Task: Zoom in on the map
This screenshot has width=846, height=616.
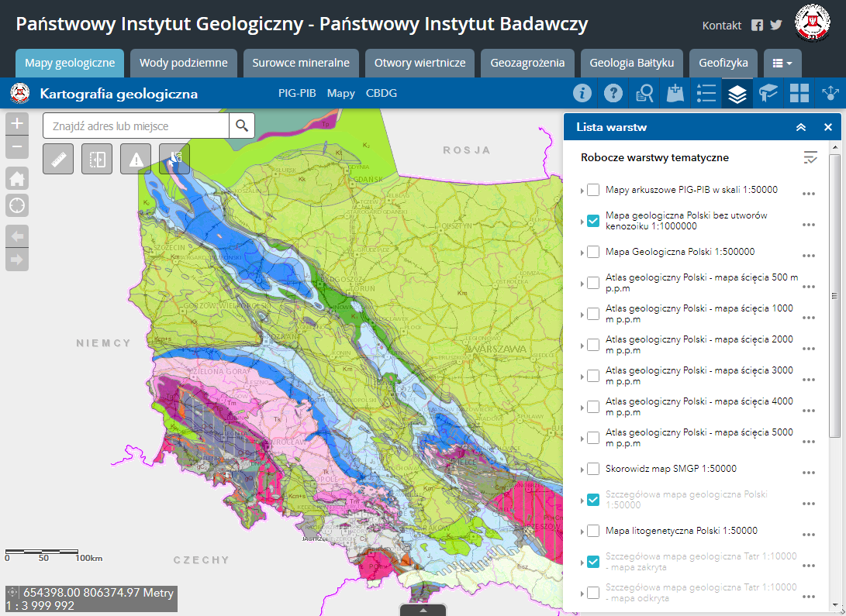Action: (17, 123)
